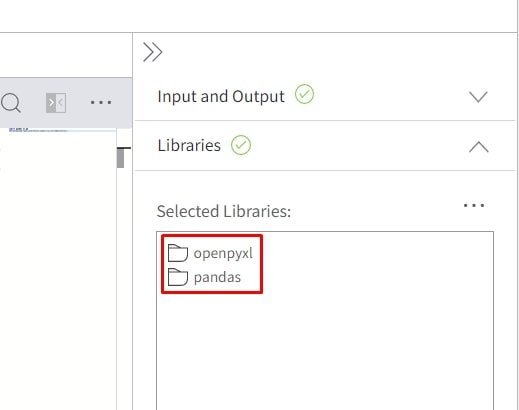The image size is (519, 410).
Task: Click Libraries green checkmark status icon
Action: click(241, 145)
